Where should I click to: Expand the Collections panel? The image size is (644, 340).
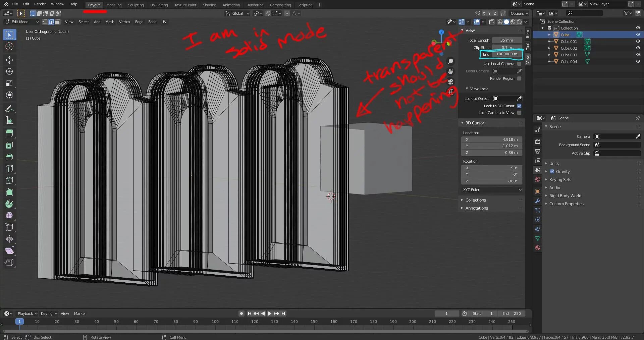(x=475, y=200)
